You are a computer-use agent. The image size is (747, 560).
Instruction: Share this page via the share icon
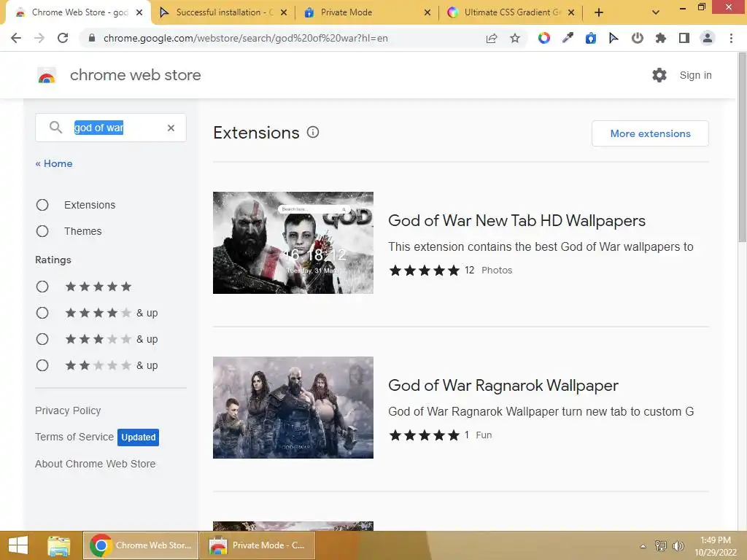pyautogui.click(x=492, y=38)
